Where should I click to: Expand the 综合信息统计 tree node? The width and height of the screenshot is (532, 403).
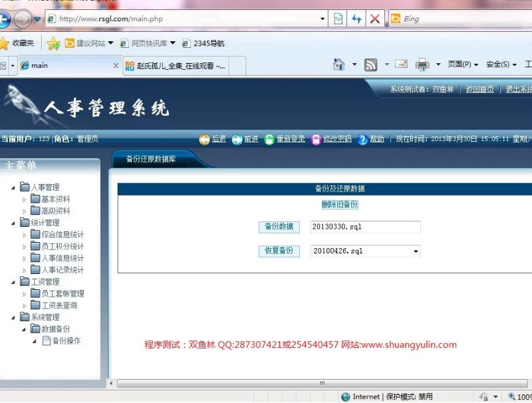pos(24,235)
